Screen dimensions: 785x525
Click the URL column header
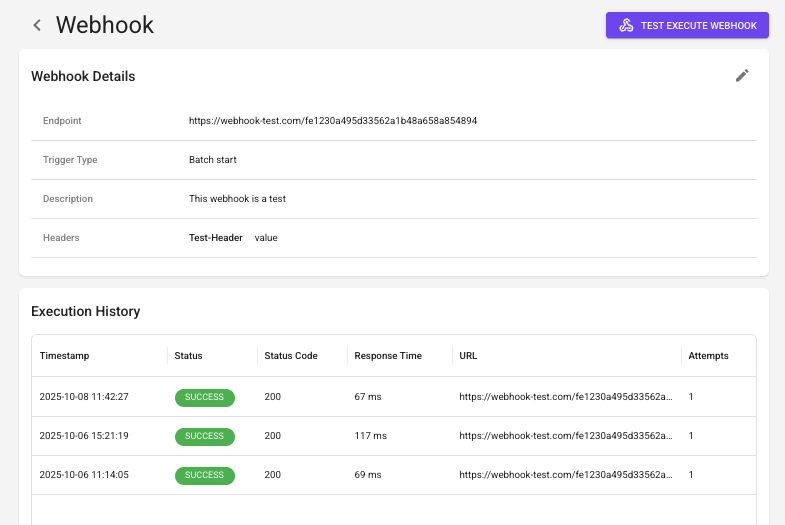click(x=468, y=356)
